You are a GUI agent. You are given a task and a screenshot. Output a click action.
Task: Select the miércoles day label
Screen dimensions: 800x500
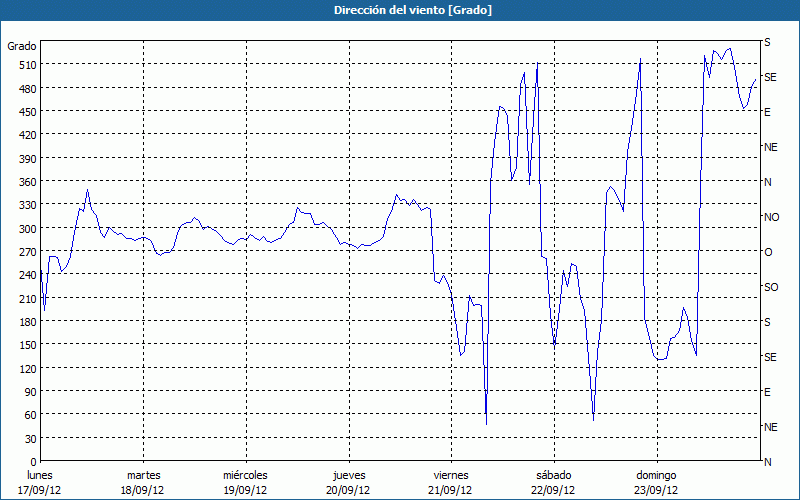245,475
